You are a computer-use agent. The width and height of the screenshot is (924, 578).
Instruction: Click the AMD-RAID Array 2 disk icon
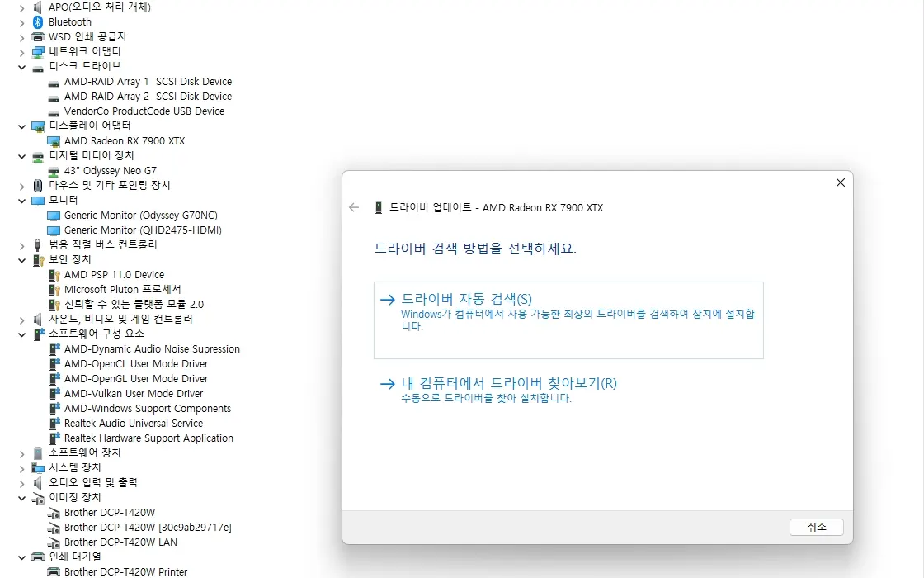[54, 97]
